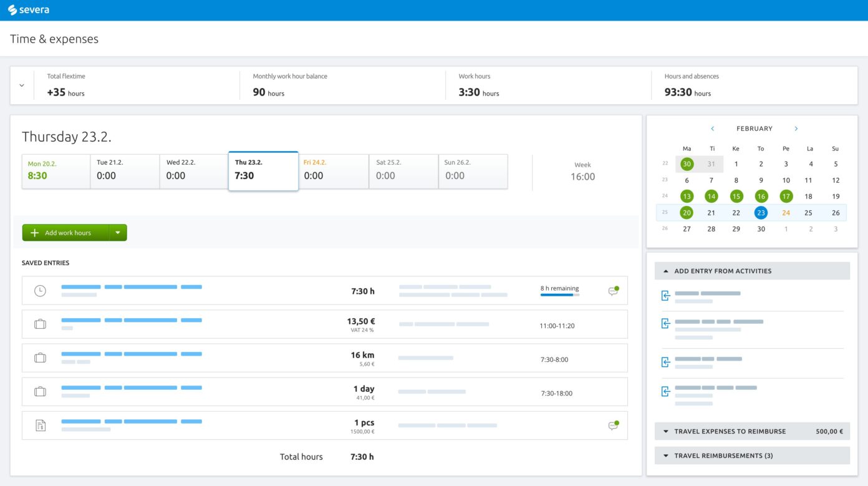Expand the flextime summary chevron

click(x=22, y=85)
